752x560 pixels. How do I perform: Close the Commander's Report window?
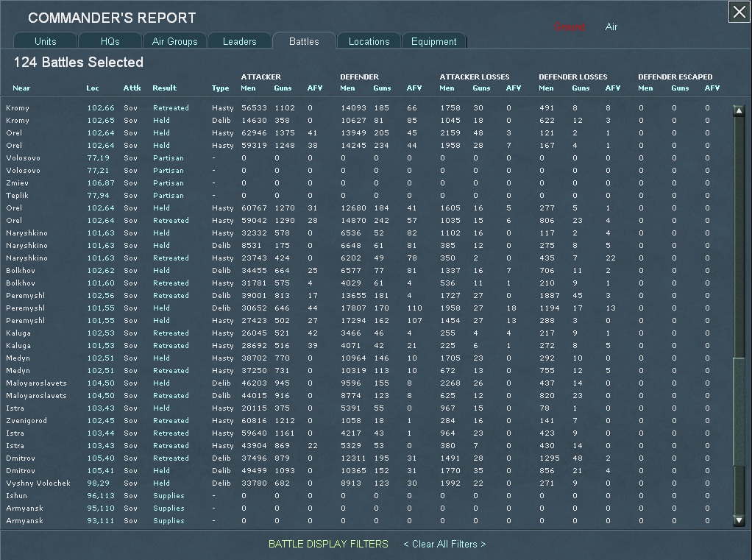tap(739, 12)
